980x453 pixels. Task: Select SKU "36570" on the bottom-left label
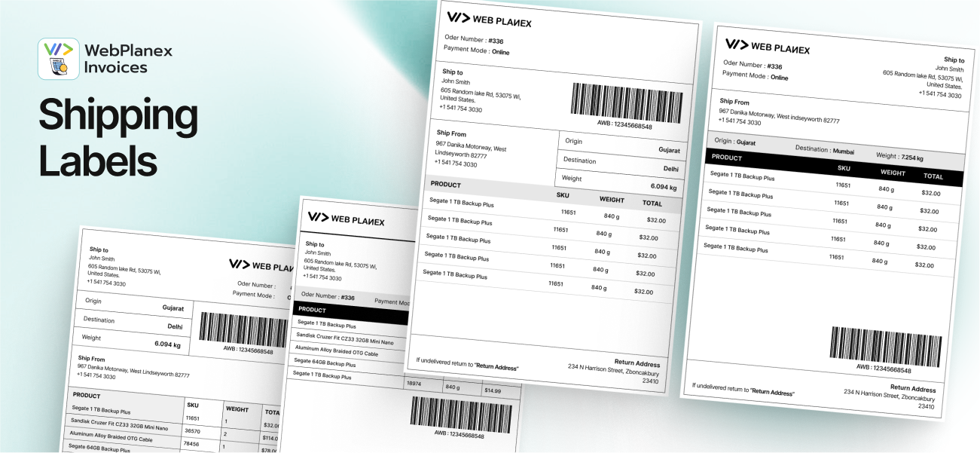tap(193, 431)
